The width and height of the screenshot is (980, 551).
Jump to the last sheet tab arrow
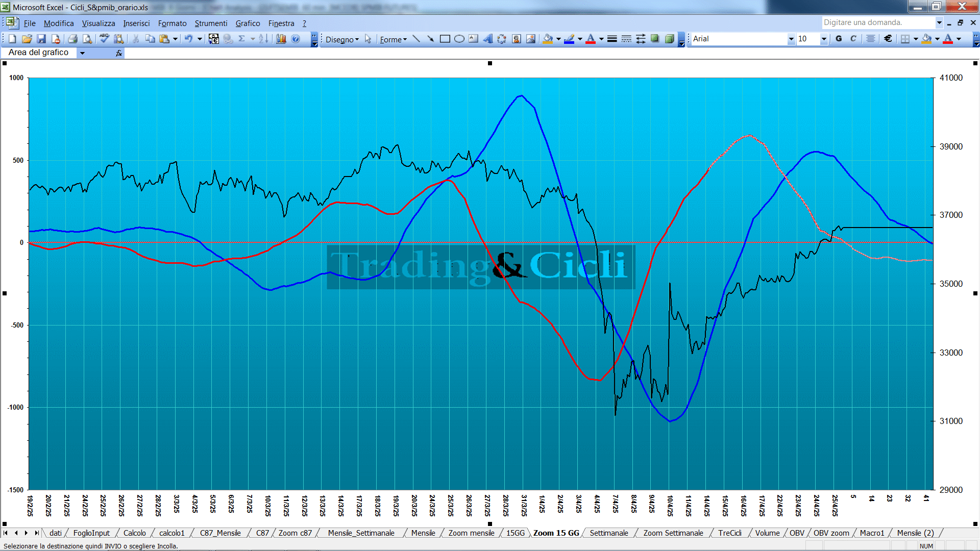coord(37,533)
